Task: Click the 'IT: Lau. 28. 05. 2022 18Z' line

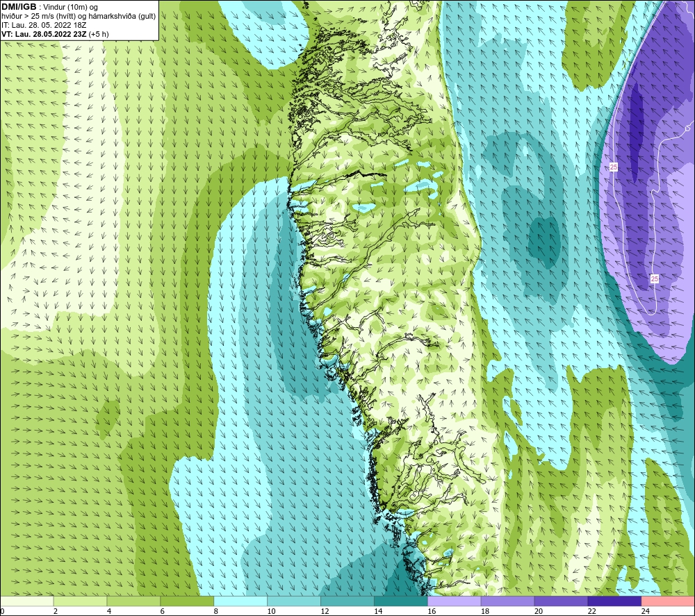Action: point(44,25)
